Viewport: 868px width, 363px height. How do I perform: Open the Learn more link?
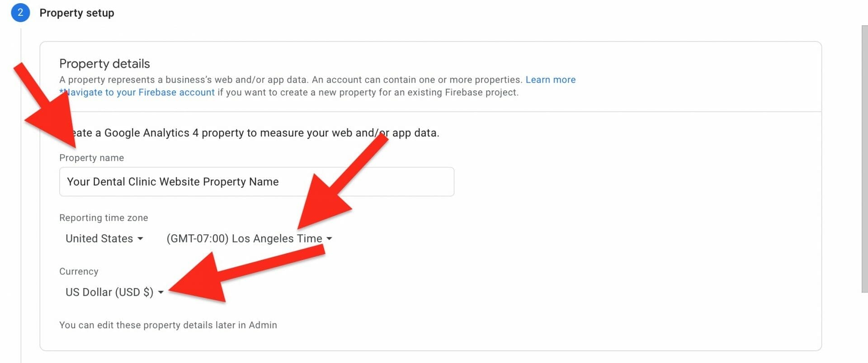point(550,80)
